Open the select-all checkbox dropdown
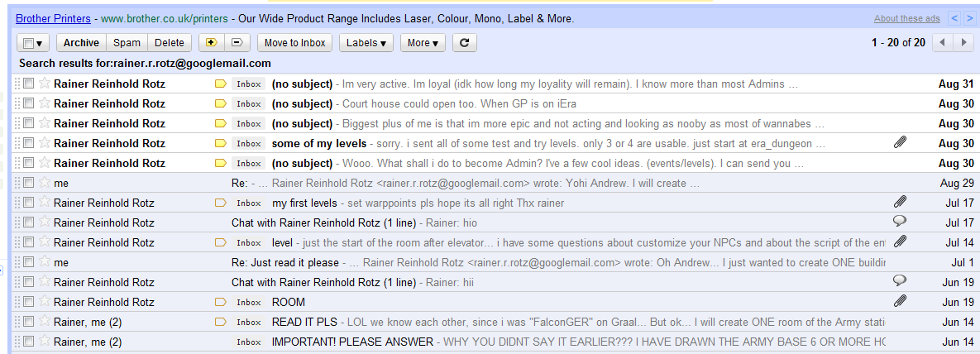 pyautogui.click(x=33, y=43)
